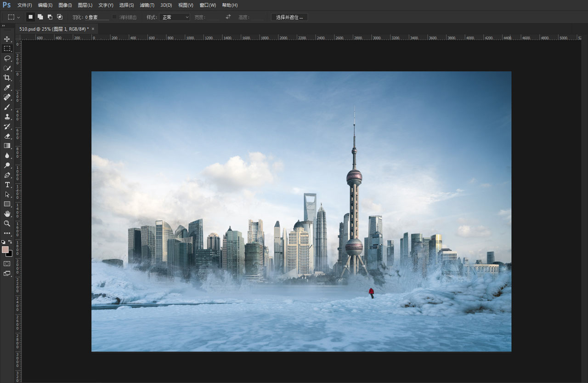Click the 羽化 feather input field

96,17
